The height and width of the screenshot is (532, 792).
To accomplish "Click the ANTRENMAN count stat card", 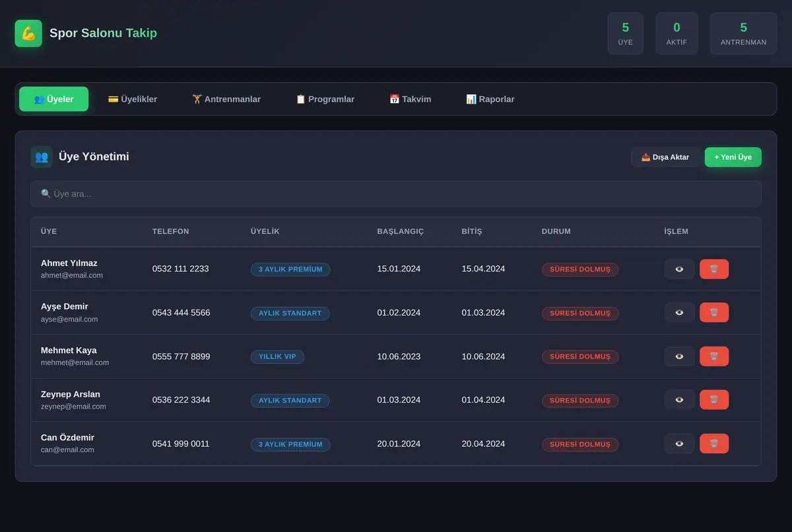I will pos(744,34).
